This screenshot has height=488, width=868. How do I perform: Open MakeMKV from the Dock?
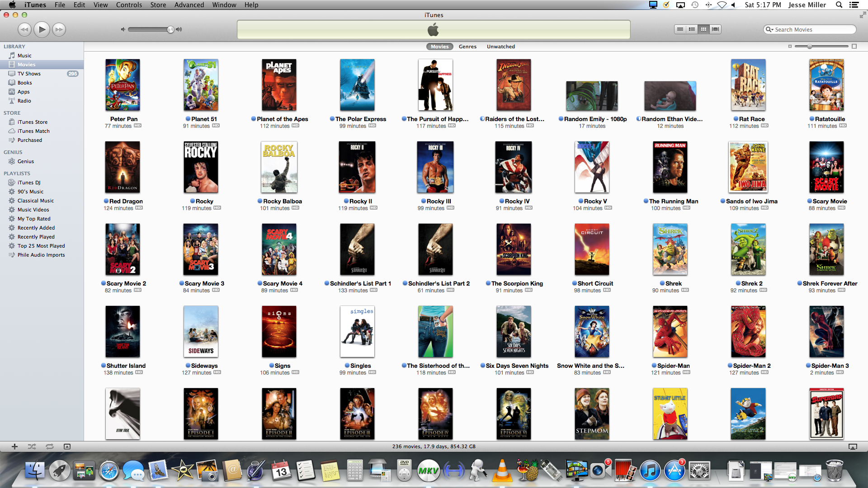point(428,470)
